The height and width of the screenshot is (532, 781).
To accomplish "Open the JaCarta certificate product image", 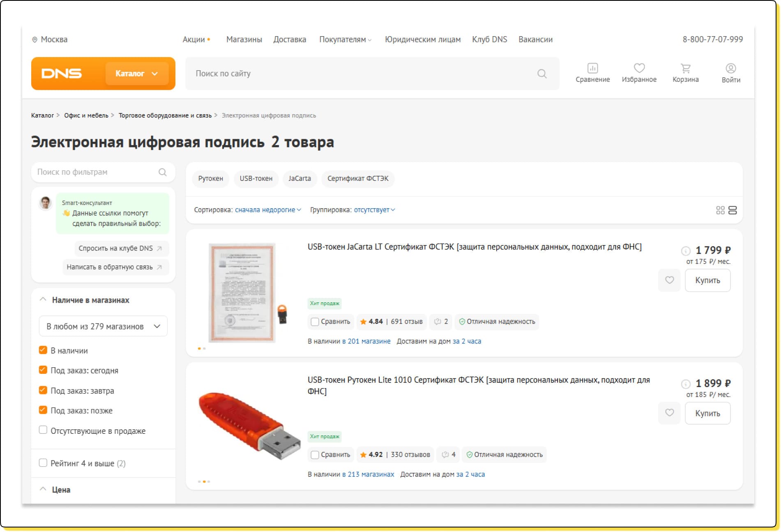I will pyautogui.click(x=247, y=293).
